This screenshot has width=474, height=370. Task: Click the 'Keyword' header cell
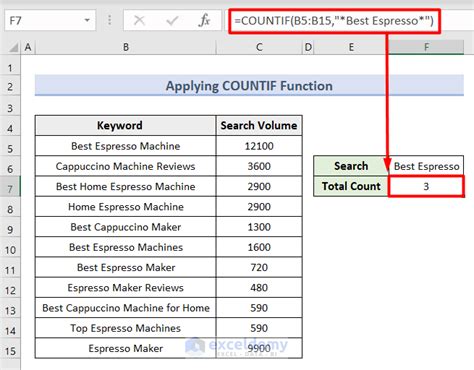pos(125,125)
